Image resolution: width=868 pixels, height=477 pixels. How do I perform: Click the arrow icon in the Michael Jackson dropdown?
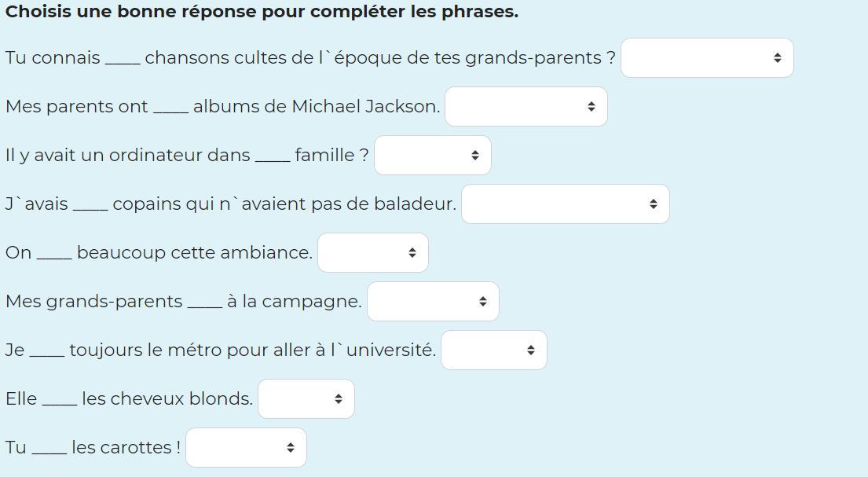click(591, 107)
